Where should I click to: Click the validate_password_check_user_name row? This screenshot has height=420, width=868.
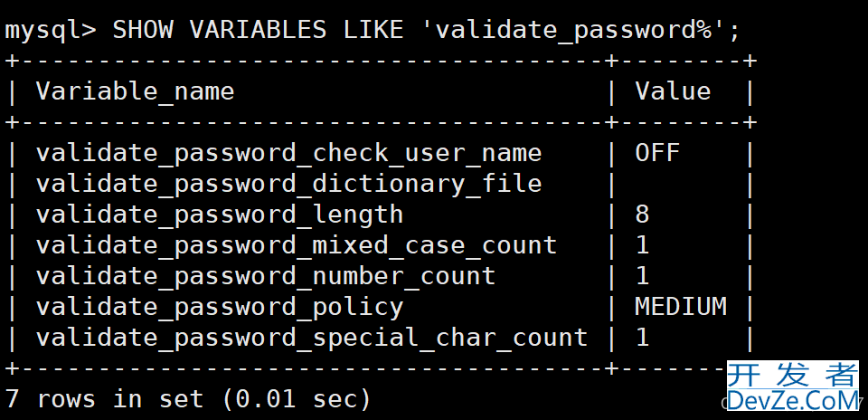tap(379, 154)
